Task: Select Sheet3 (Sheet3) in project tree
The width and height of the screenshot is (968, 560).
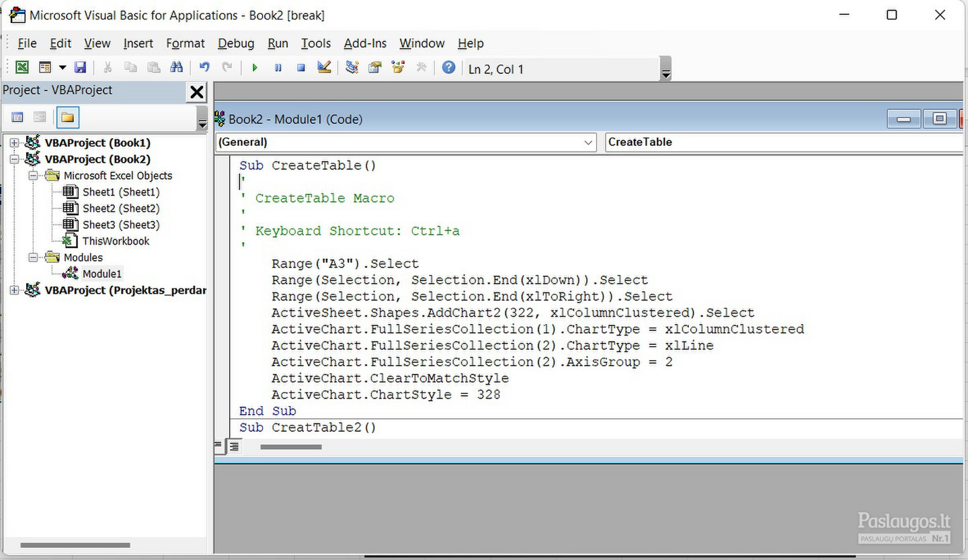Action: [121, 225]
